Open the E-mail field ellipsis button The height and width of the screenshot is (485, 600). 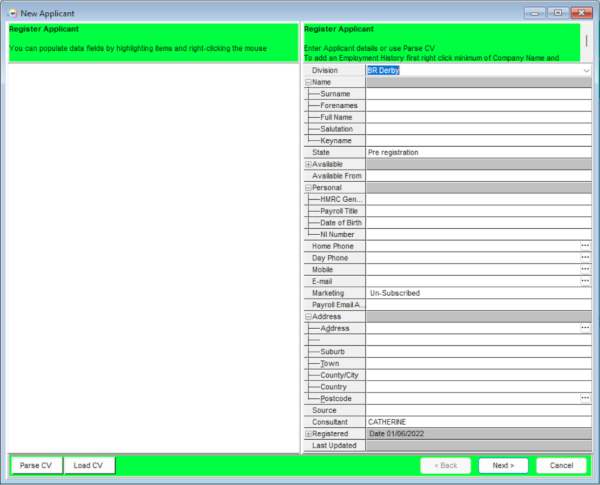tap(585, 281)
